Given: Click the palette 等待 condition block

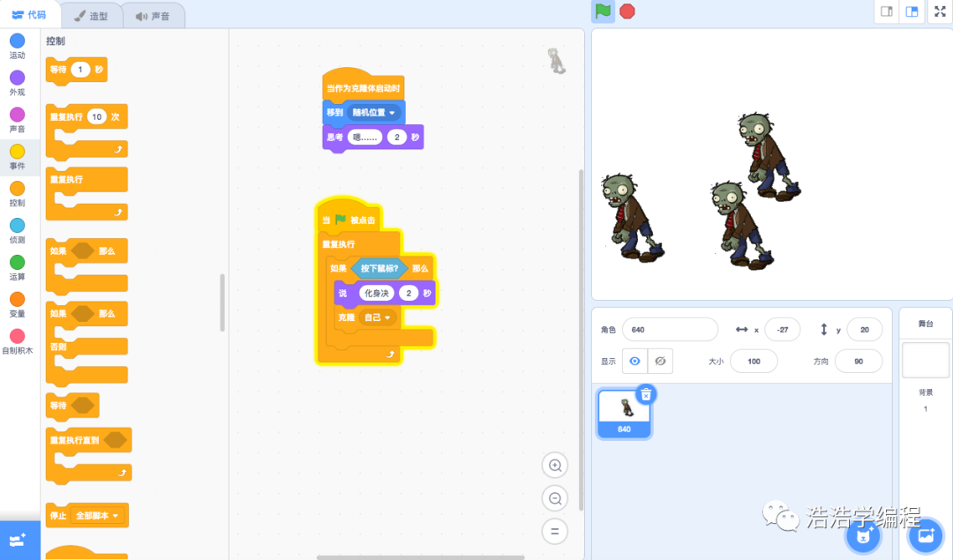Looking at the screenshot, I should pos(72,405).
